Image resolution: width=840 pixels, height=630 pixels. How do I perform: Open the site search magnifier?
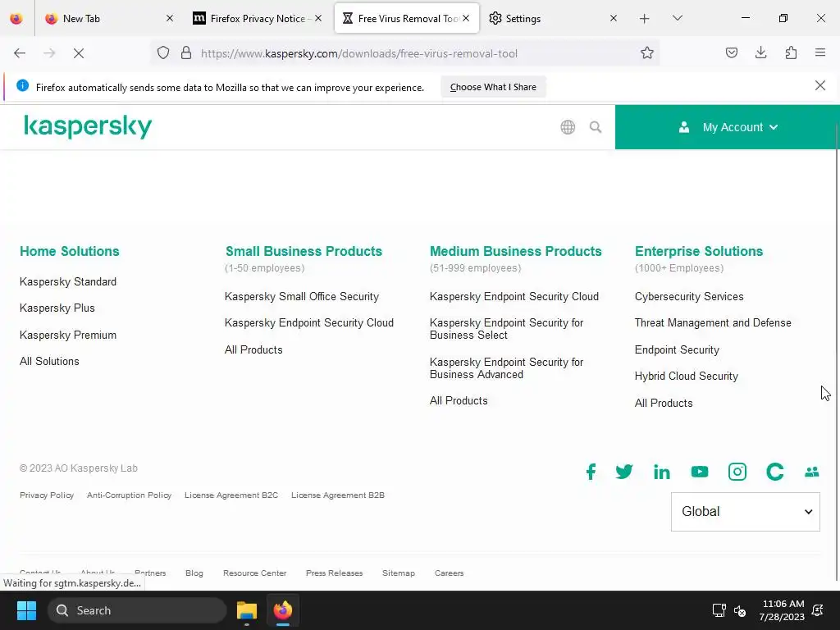pos(596,127)
